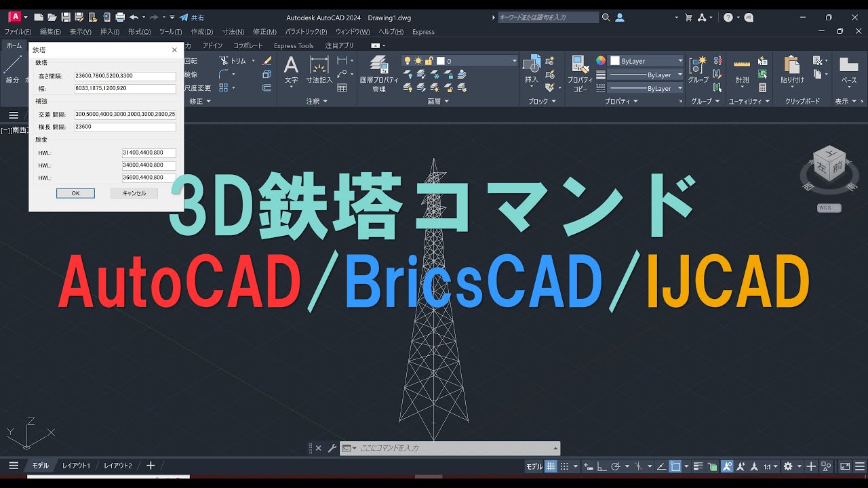Toggle polar tracking in status bar
This screenshot has height=488, width=868.
tap(615, 466)
